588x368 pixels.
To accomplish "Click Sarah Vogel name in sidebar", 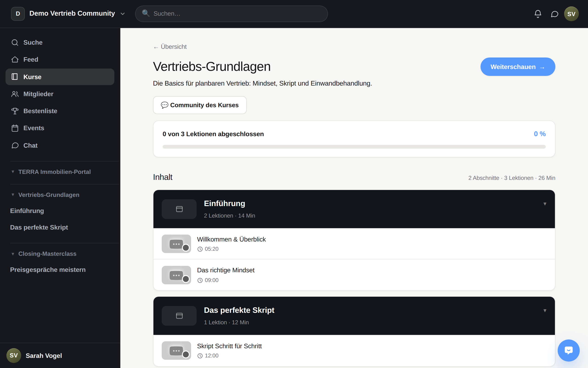I will (44, 356).
